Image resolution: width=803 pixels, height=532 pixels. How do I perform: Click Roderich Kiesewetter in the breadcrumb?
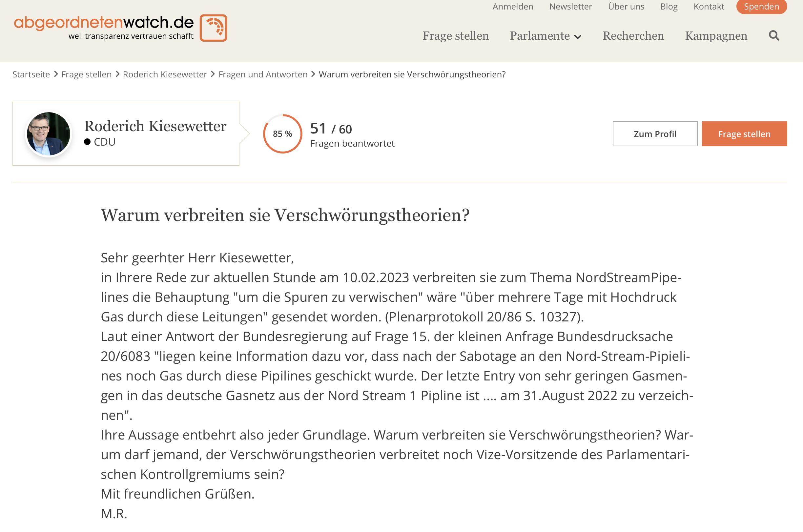pos(165,74)
